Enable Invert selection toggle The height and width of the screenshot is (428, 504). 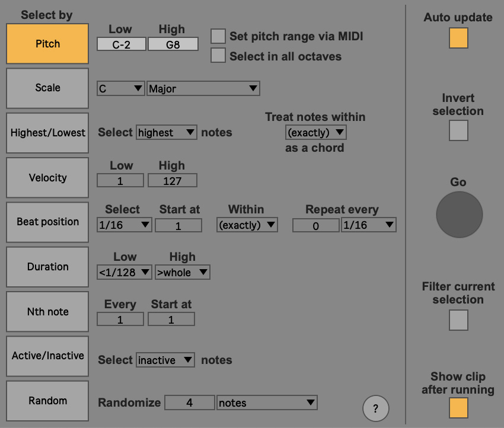[x=458, y=130]
